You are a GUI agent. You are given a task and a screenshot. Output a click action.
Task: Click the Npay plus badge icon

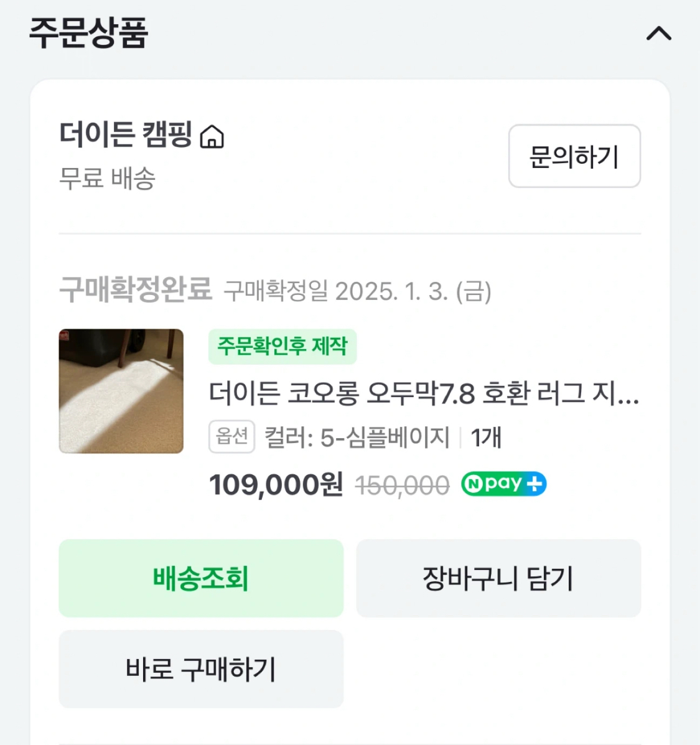[x=503, y=484]
